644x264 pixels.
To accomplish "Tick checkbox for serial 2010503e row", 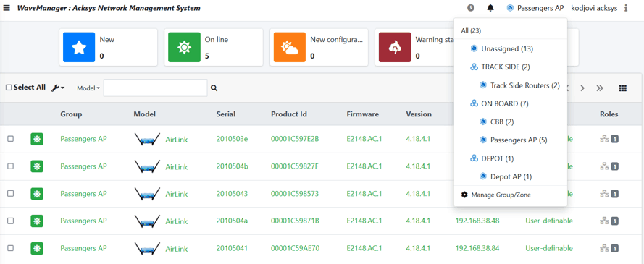I will click(10, 139).
